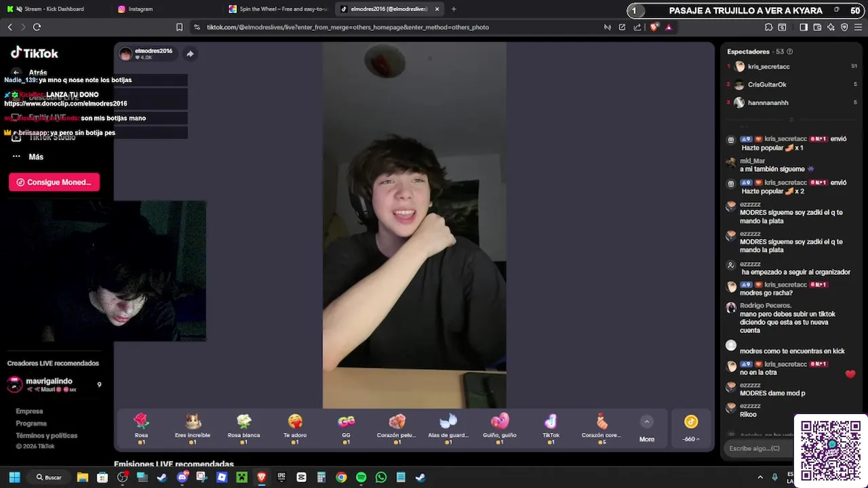This screenshot has width=868, height=488.
Task: Click the live video stream
Action: click(414, 226)
